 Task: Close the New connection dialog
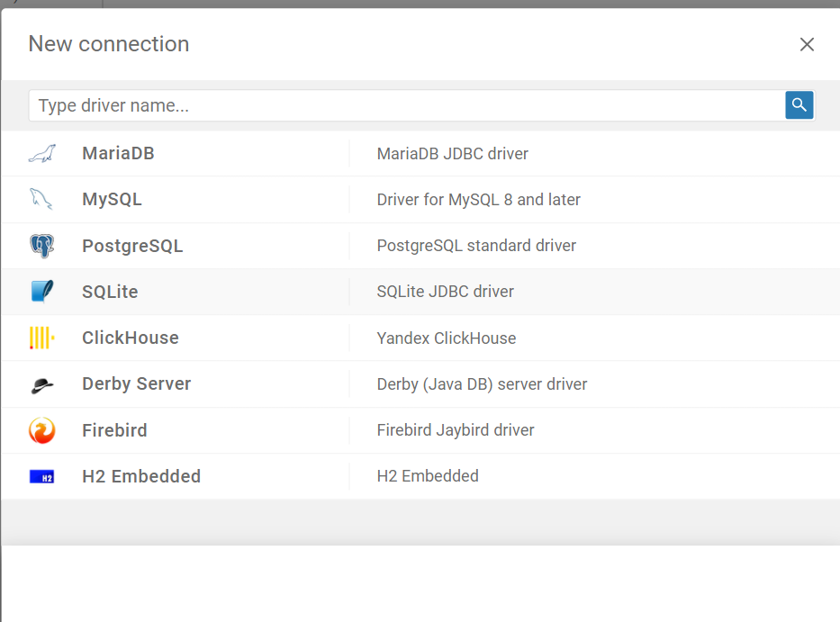(807, 44)
